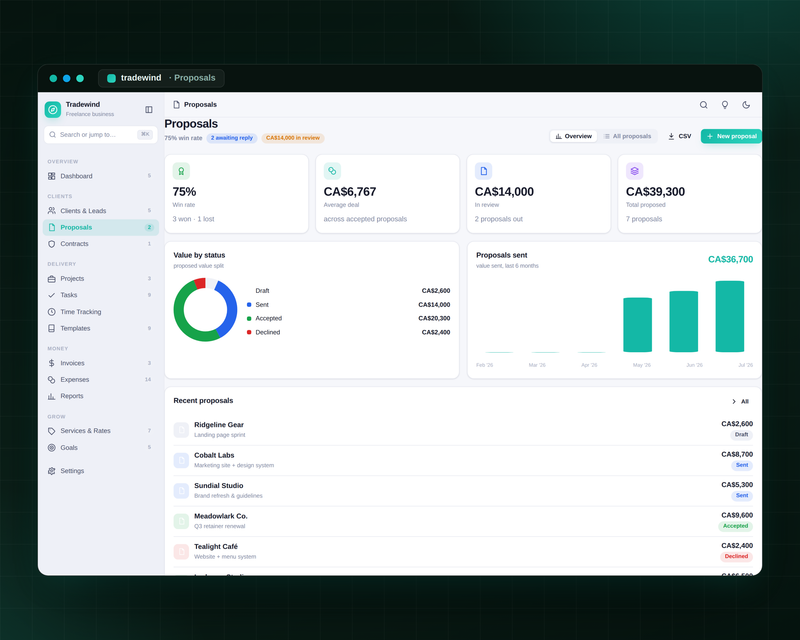Image resolution: width=800 pixels, height=640 pixels.
Task: Click the win rate award icon
Action: (x=181, y=171)
